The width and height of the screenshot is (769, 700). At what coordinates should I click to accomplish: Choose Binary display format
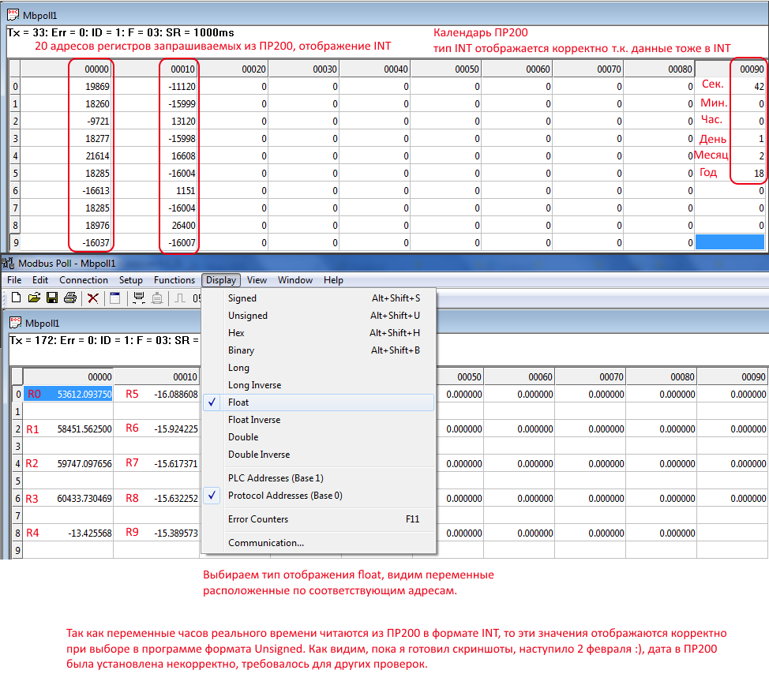pyautogui.click(x=319, y=350)
